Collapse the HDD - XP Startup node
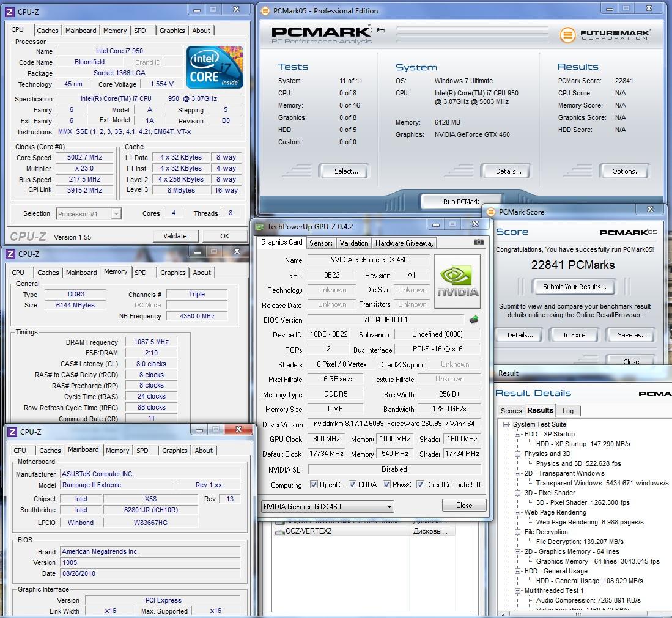This screenshot has height=618, width=672. point(518,434)
